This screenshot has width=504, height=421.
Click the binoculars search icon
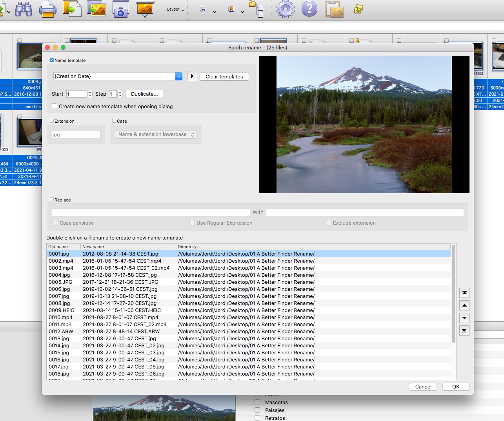[24, 9]
